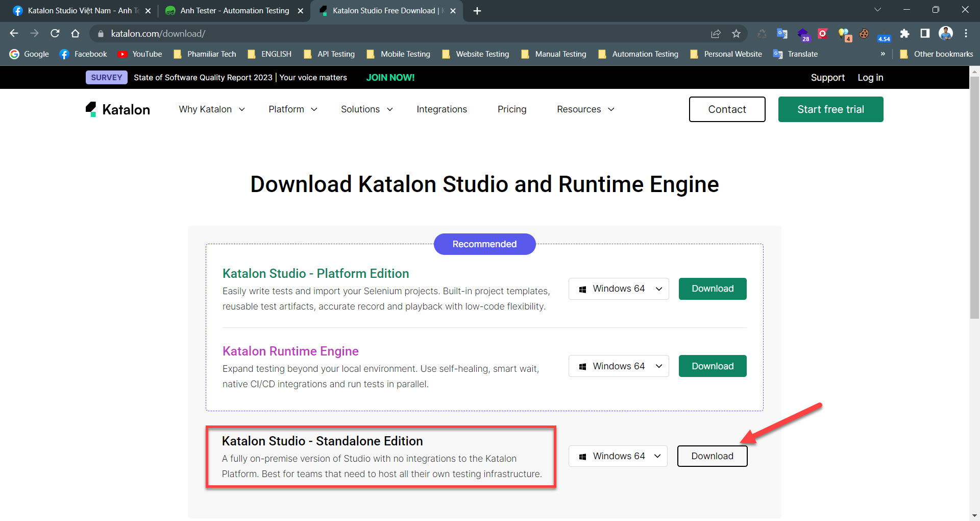Click the purple extension icon with badge 28
This screenshot has width=980, height=521.
(x=803, y=35)
